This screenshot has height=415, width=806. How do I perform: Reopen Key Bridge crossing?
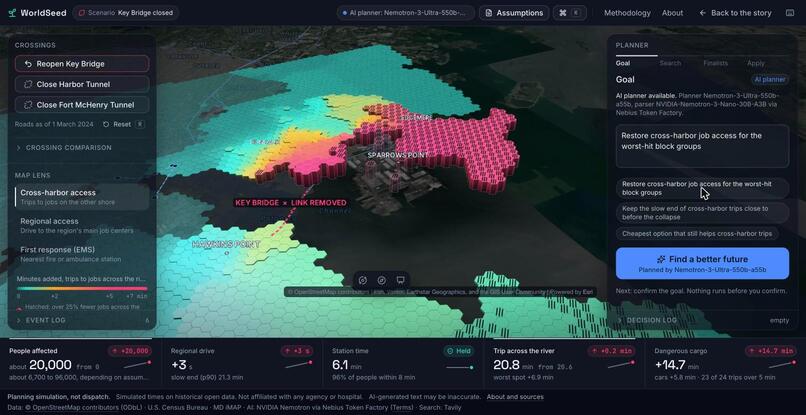click(x=82, y=64)
